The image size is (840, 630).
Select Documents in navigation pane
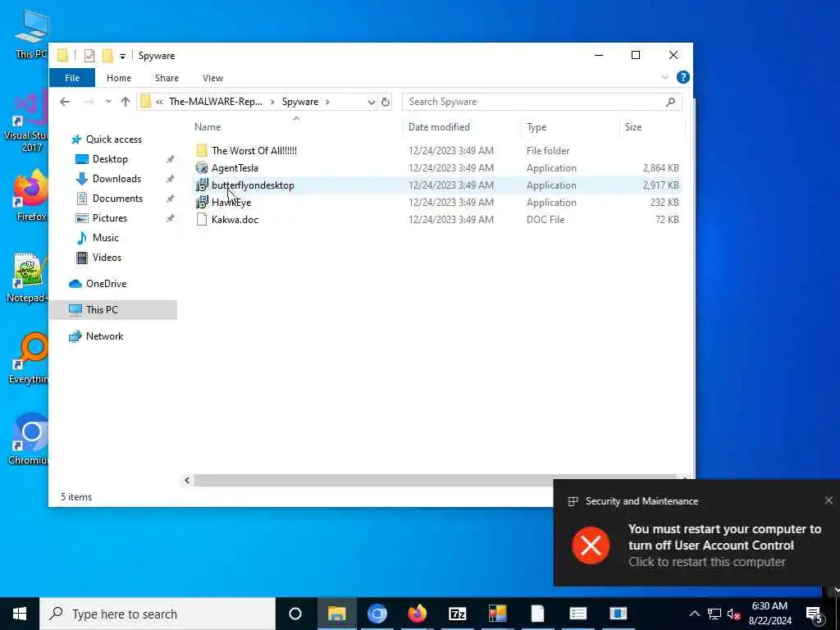point(117,199)
